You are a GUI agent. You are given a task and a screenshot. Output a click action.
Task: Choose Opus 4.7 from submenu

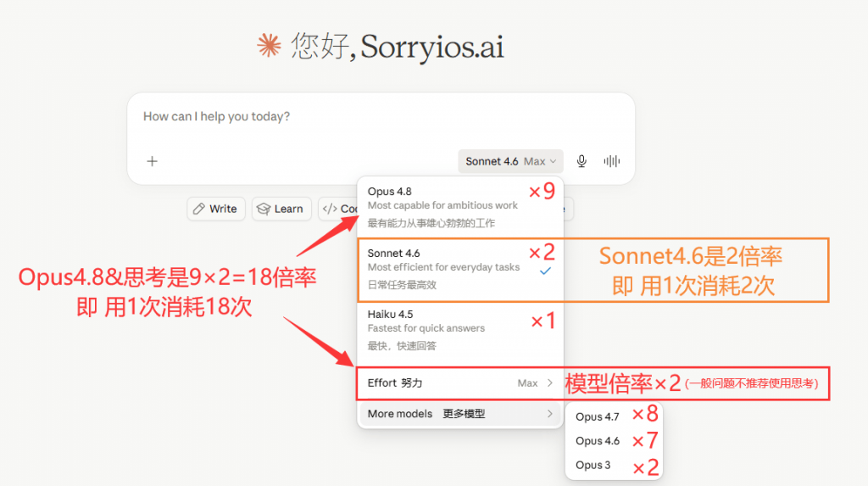(x=598, y=416)
